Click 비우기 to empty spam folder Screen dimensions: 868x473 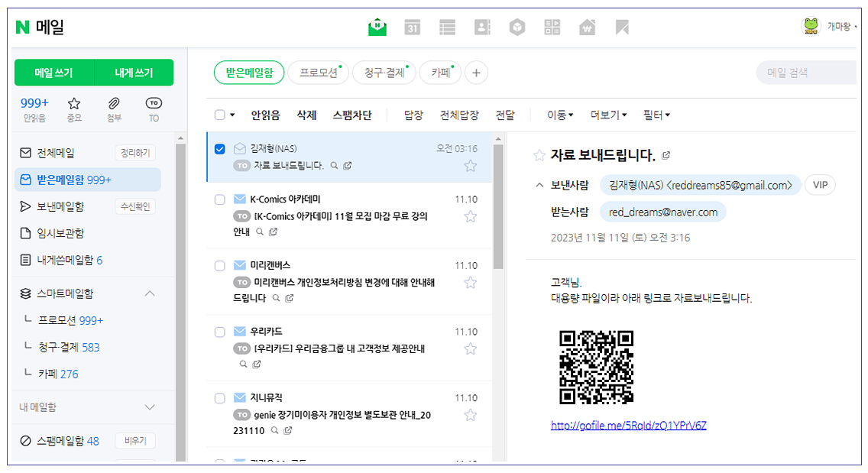(x=135, y=441)
